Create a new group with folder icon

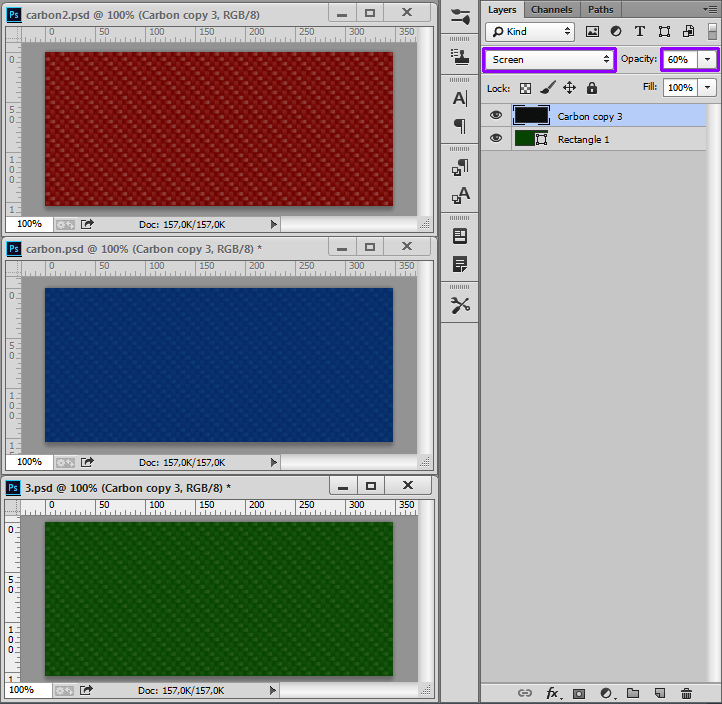632,693
